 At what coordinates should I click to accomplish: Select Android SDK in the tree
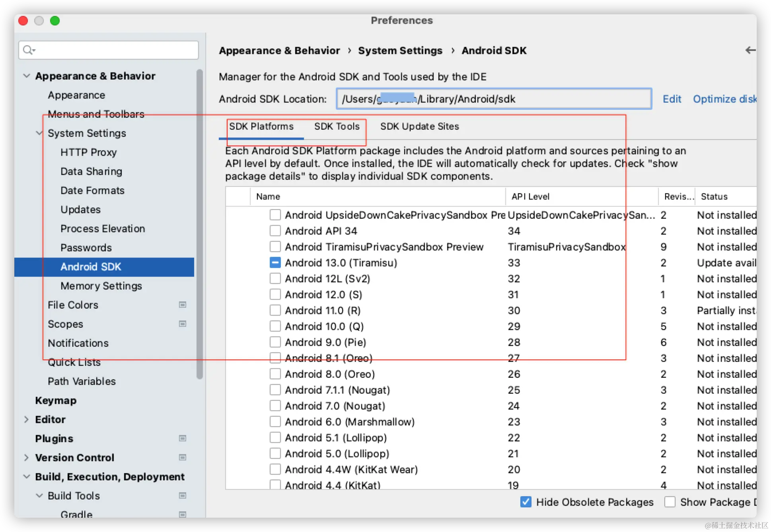click(104, 267)
